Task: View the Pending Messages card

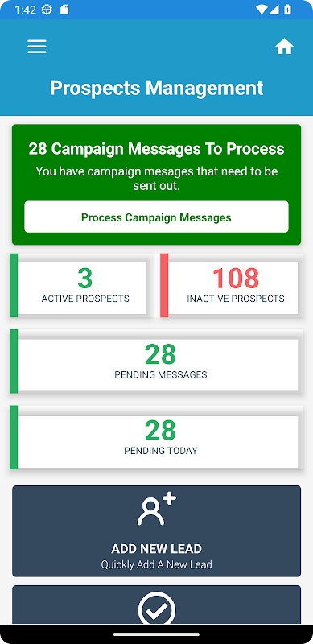Action: (156, 361)
